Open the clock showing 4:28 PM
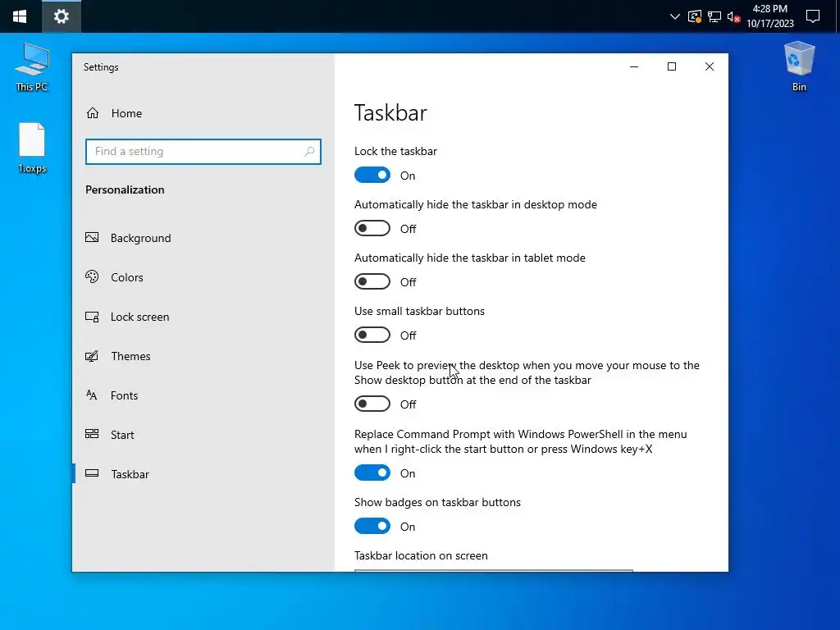Image resolution: width=840 pixels, height=630 pixels. coord(769,16)
